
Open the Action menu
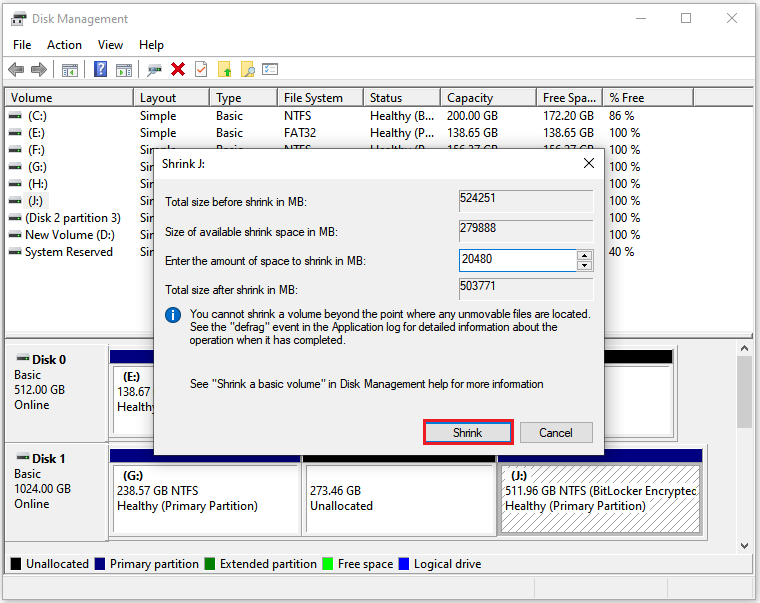(x=64, y=45)
